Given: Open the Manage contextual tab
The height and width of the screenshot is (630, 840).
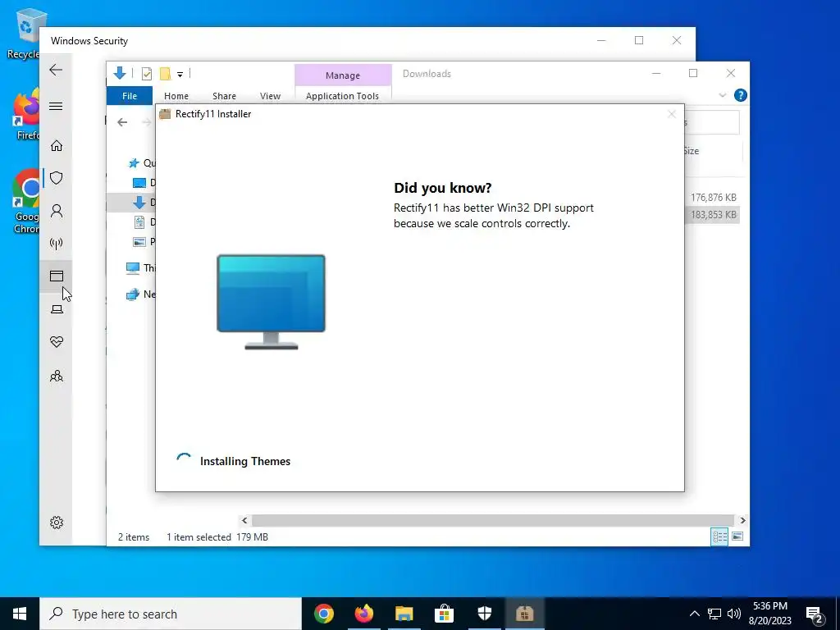Looking at the screenshot, I should point(343,75).
